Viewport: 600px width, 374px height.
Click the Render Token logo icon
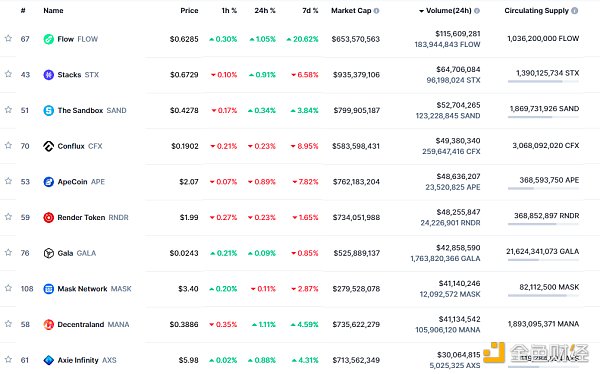point(49,217)
